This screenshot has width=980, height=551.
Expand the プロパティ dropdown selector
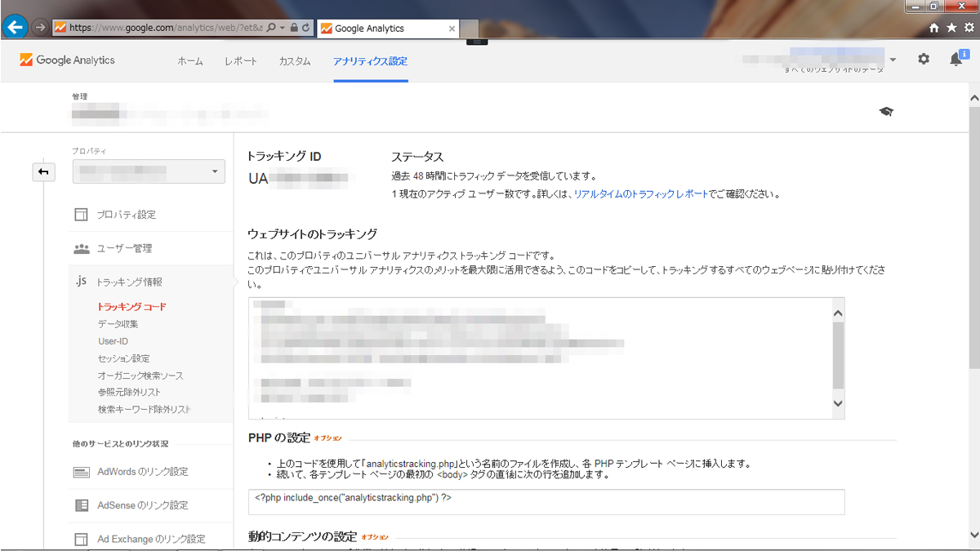[149, 171]
